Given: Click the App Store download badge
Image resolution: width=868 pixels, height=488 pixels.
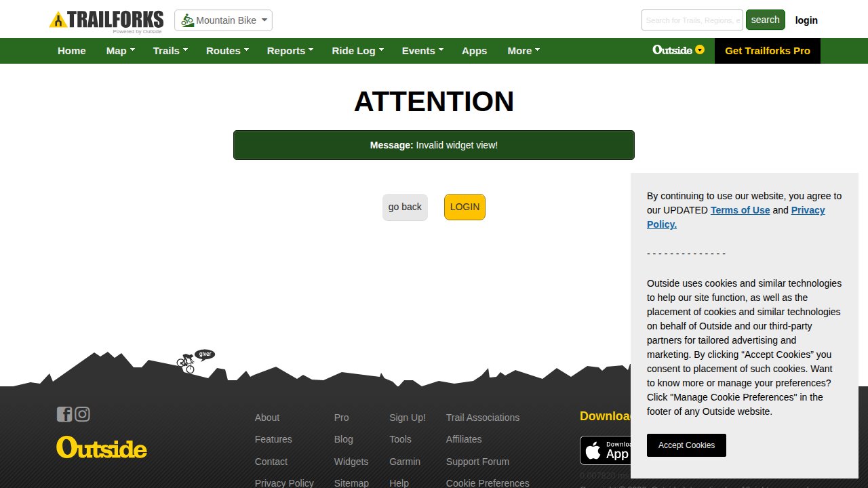Looking at the screenshot, I should (606, 450).
